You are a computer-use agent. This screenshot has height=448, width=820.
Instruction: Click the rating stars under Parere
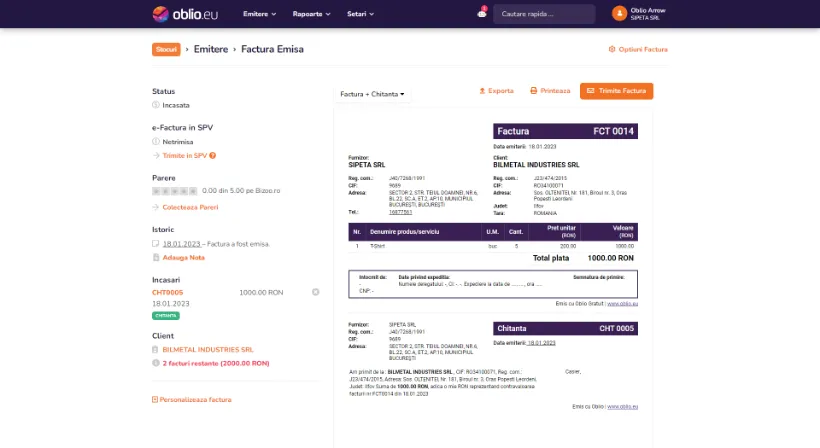175,191
